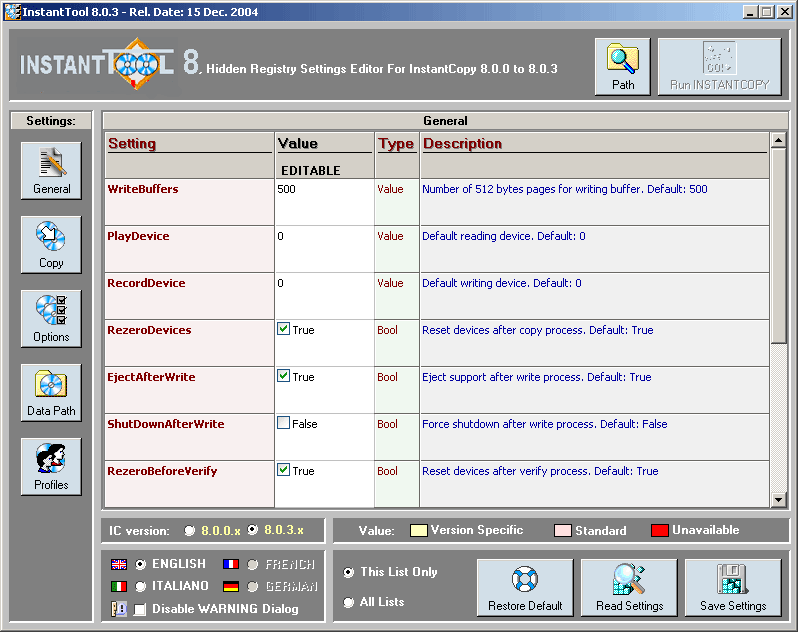
Task: Select the 8.0.0.x IC version radio
Action: pyautogui.click(x=190, y=530)
